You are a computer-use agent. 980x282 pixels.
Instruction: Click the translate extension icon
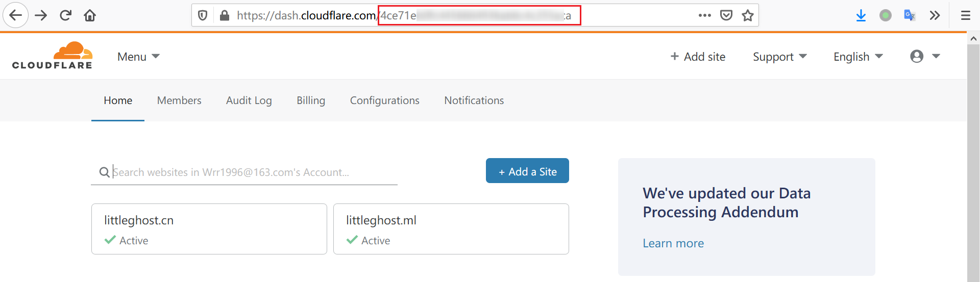pos(910,15)
